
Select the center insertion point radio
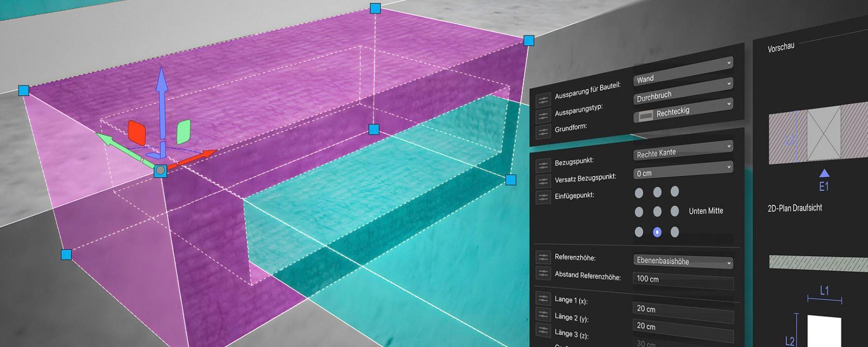(657, 211)
